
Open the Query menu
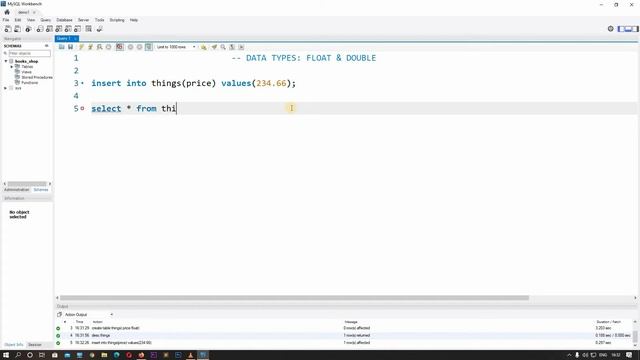(45, 20)
